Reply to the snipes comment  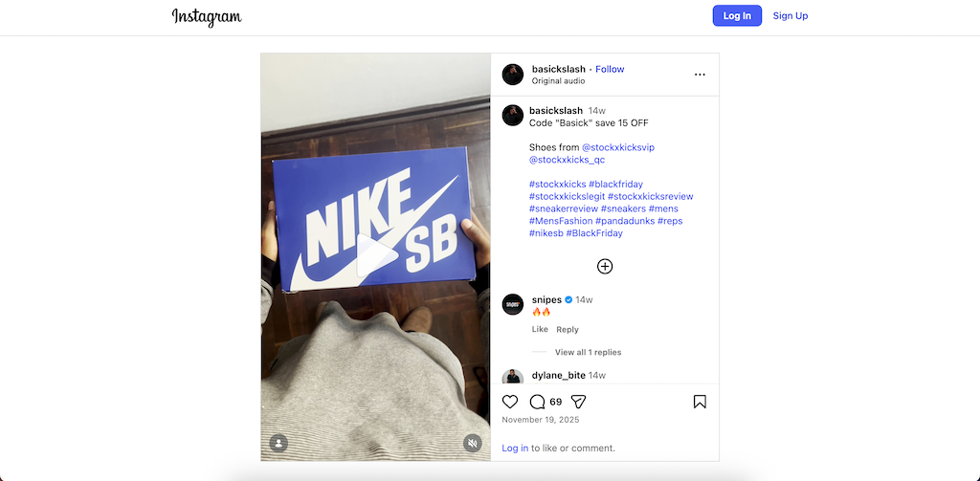point(568,329)
